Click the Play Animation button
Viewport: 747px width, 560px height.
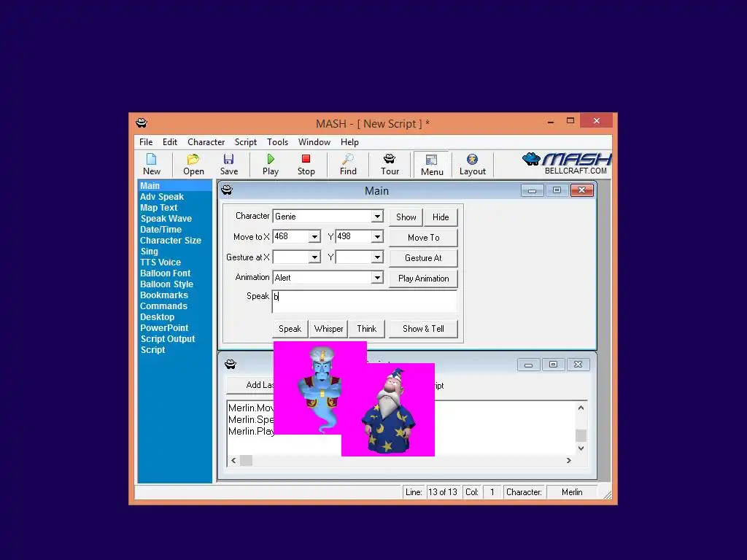(424, 279)
